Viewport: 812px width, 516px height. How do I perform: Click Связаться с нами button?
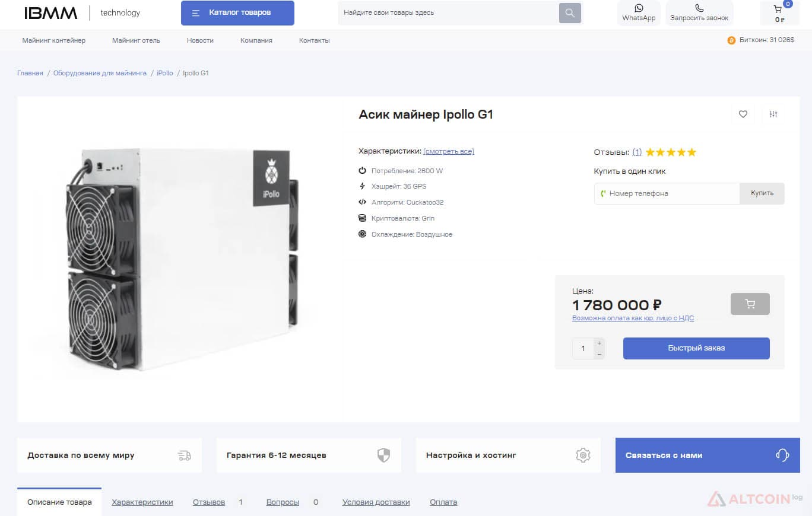(708, 456)
